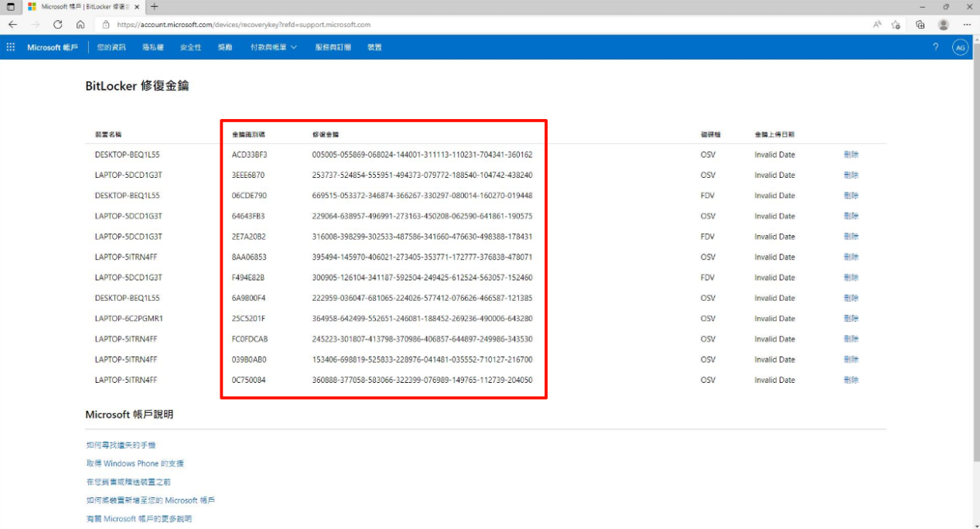
Task: Open the 裝置 menu item
Action: click(x=374, y=47)
